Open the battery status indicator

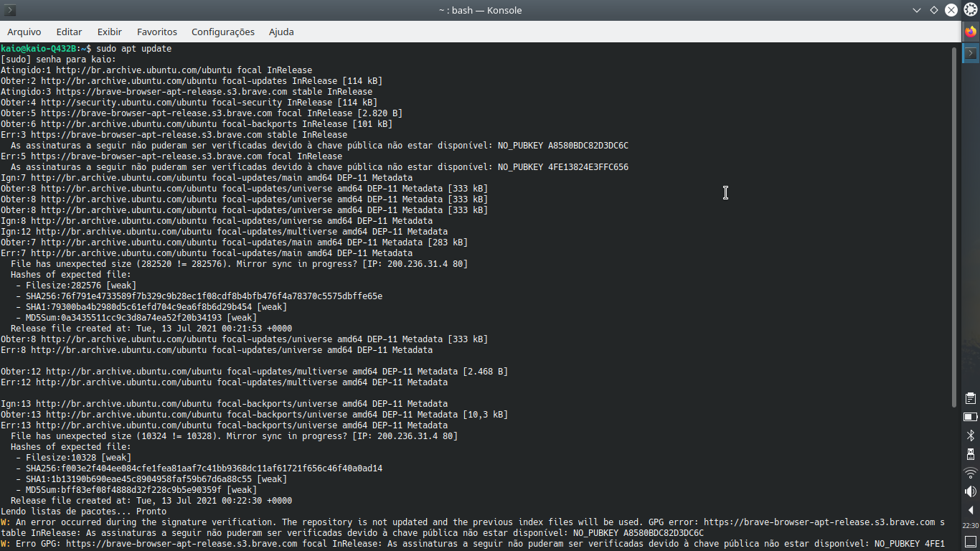971,417
